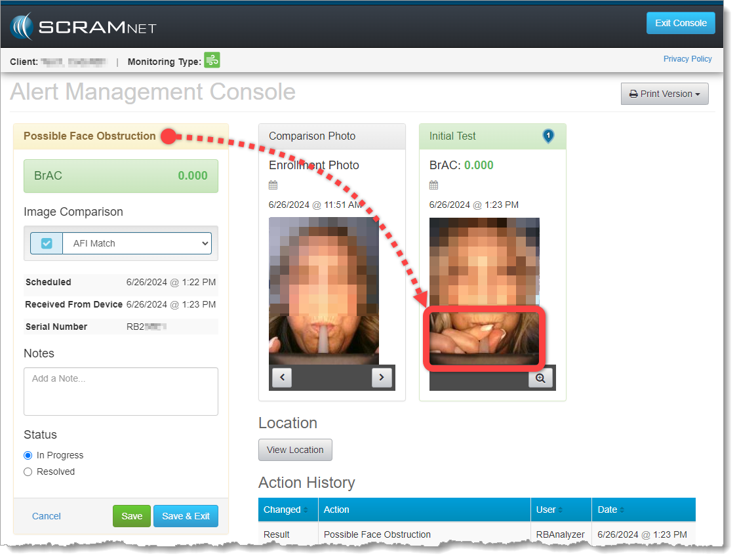Select the In Progress status radio
Screen dimensions: 737x560
coord(28,455)
